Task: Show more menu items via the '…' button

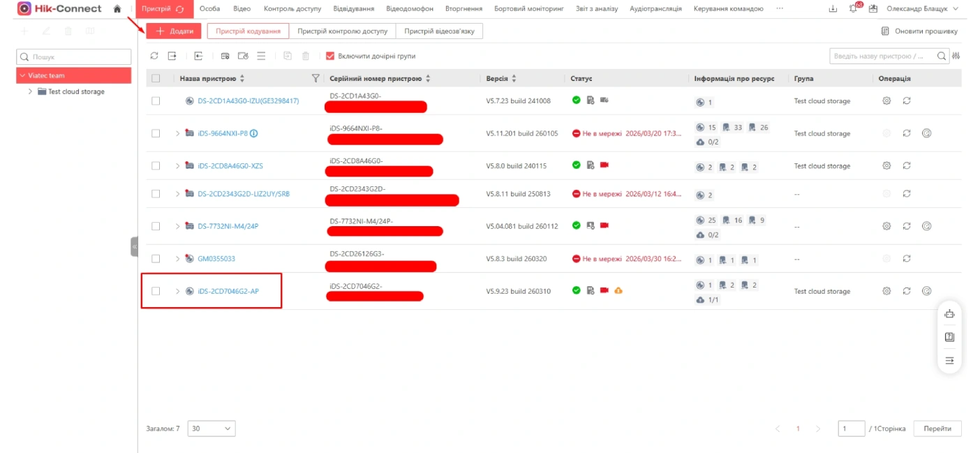Action: tap(780, 8)
